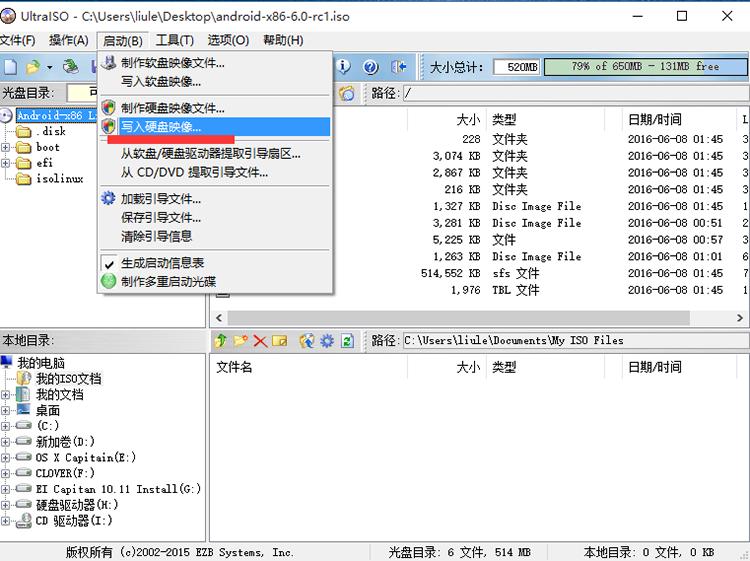The width and height of the screenshot is (750, 561).
Task: Click the info properties toolbar icon
Action: 343,67
